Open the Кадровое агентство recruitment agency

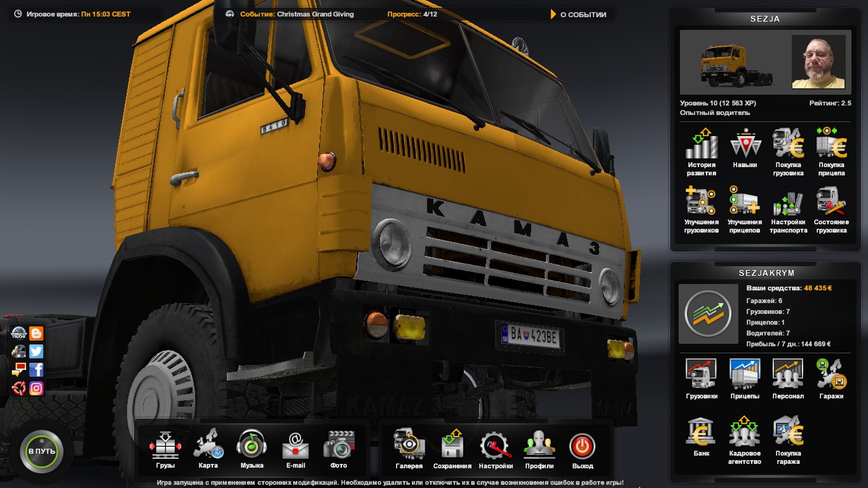[x=745, y=433]
